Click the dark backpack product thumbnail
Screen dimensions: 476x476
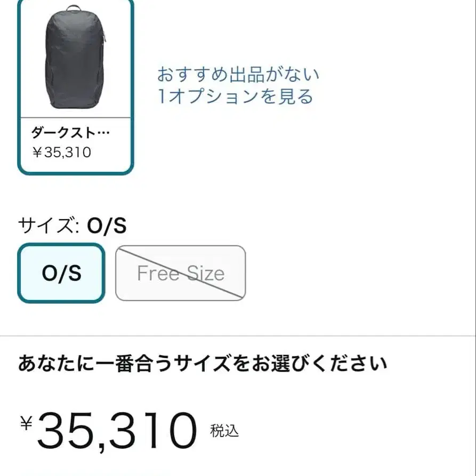pyautogui.click(x=75, y=59)
